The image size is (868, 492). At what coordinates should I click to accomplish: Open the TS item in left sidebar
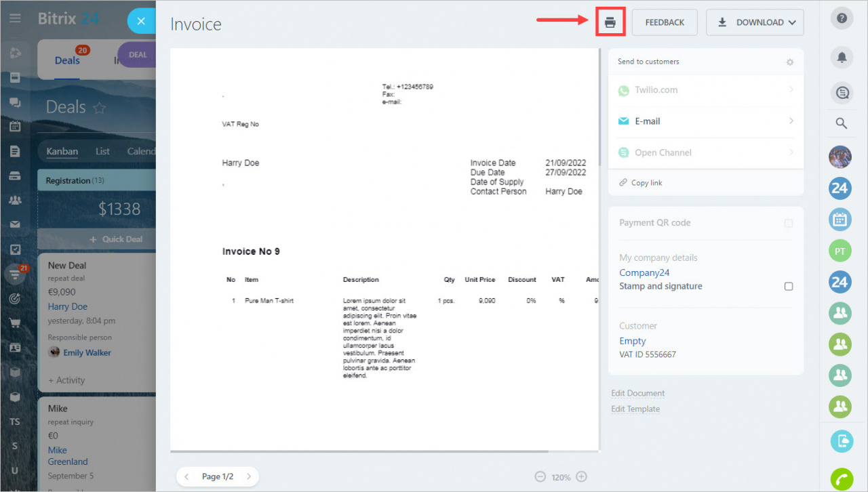tap(15, 422)
